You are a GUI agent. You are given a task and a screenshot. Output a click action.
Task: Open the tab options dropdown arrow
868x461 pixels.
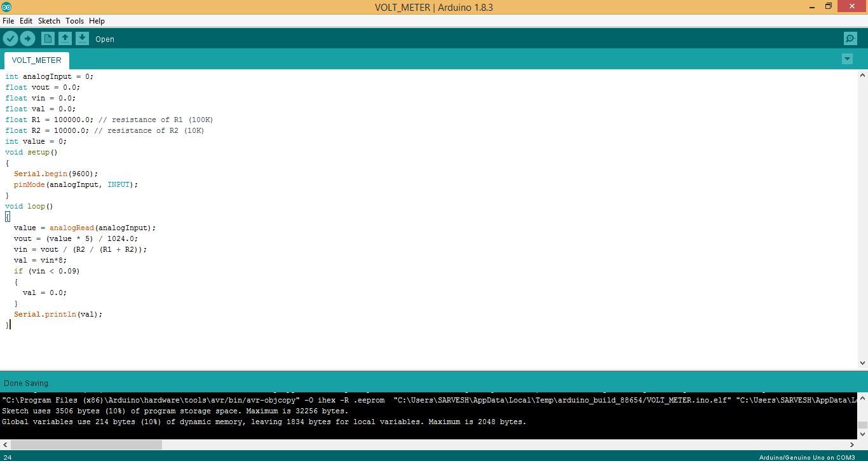click(x=847, y=58)
